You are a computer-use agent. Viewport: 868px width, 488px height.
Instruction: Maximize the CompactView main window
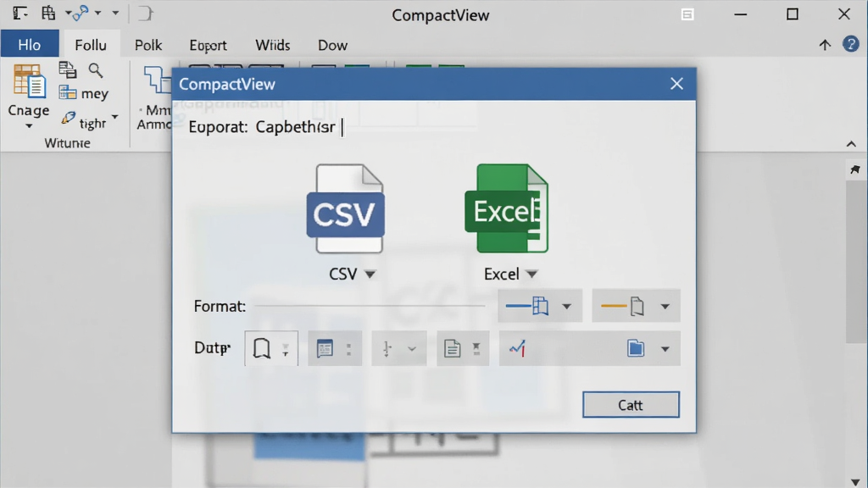tap(793, 14)
